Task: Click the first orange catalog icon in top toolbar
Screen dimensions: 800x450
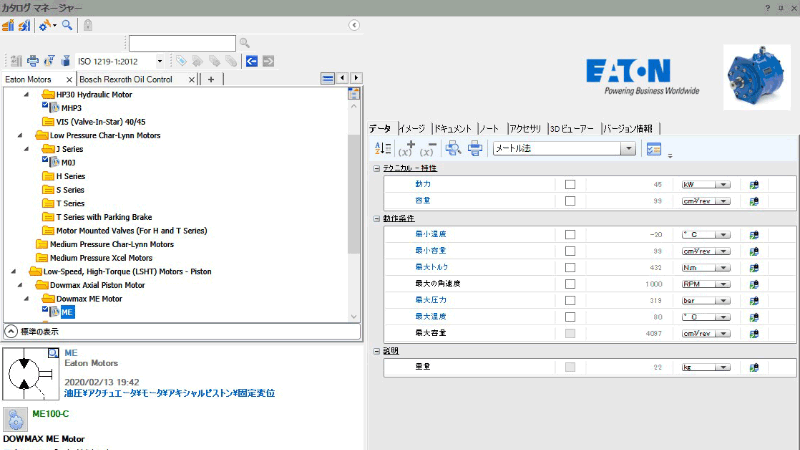Action: click(8, 25)
